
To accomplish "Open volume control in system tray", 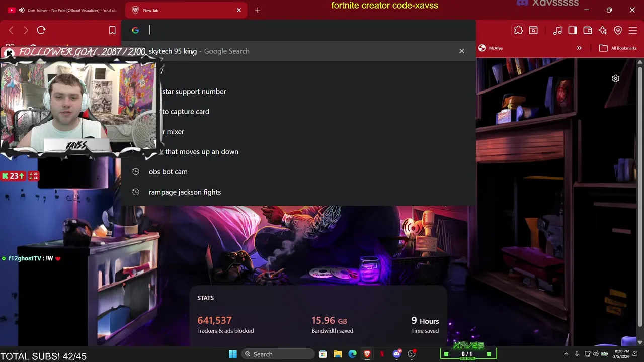I will [596, 354].
